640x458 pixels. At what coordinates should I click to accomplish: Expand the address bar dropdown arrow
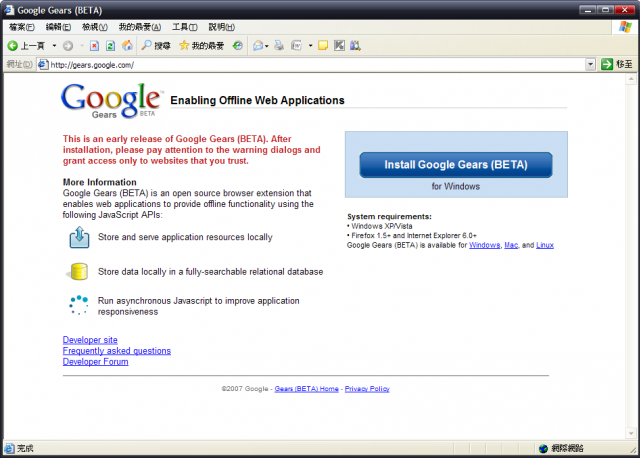pos(590,64)
